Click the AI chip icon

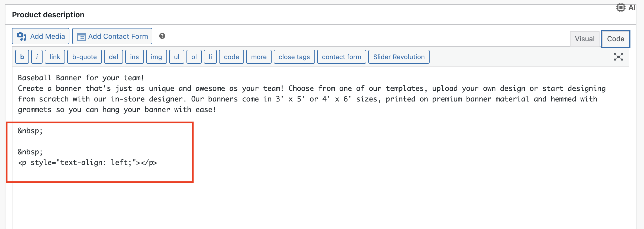[x=621, y=7]
